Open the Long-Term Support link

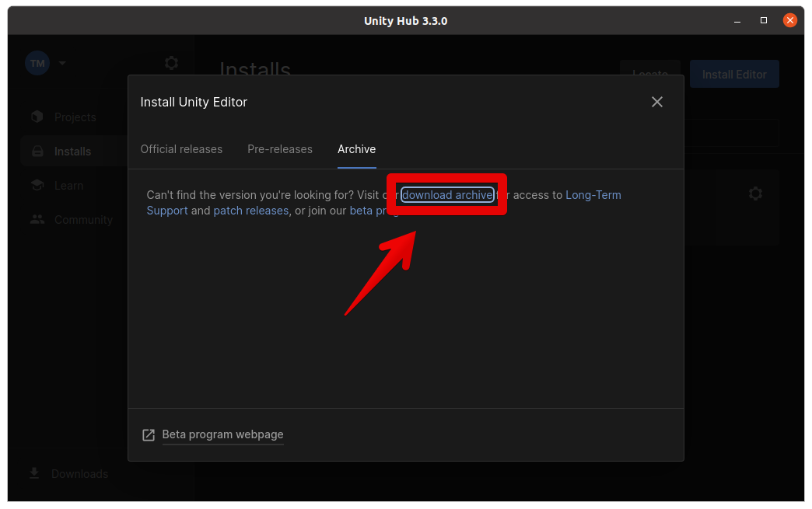click(593, 195)
